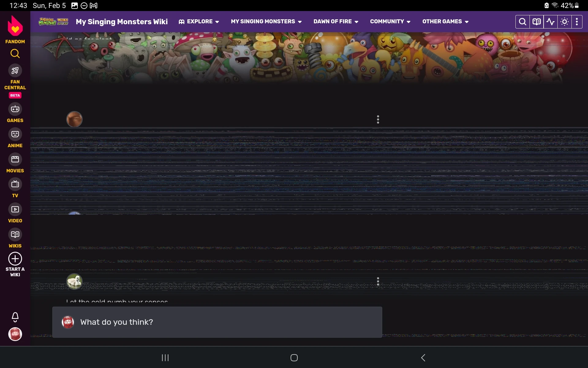This screenshot has height=368, width=588.
Task: Toggle light theme with the sun icon
Action: 564,21
